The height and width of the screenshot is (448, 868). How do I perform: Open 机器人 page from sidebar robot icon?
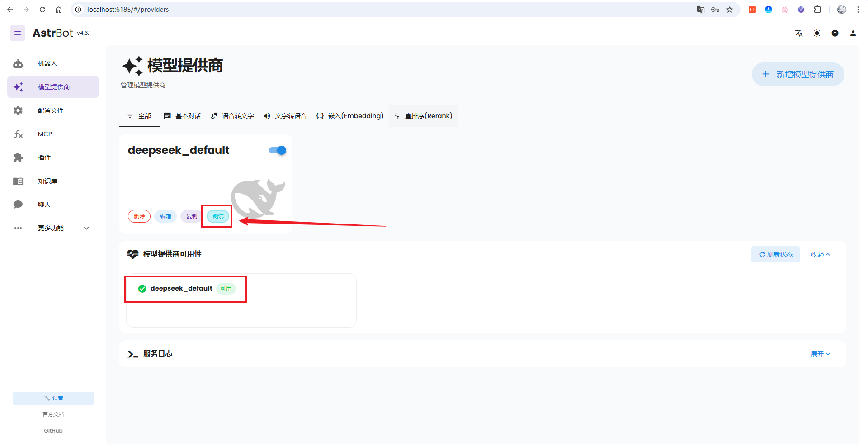18,63
